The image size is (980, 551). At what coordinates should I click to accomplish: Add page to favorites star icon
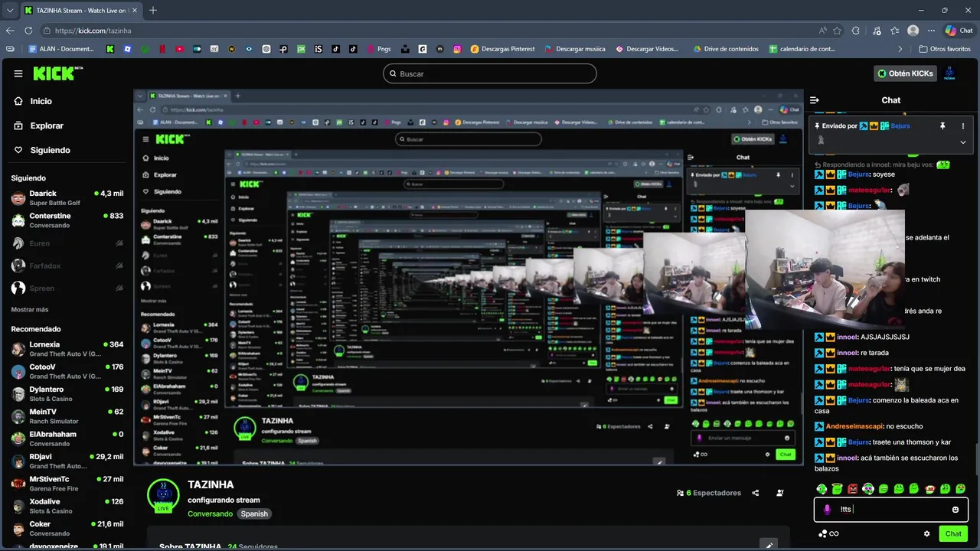[838, 31]
